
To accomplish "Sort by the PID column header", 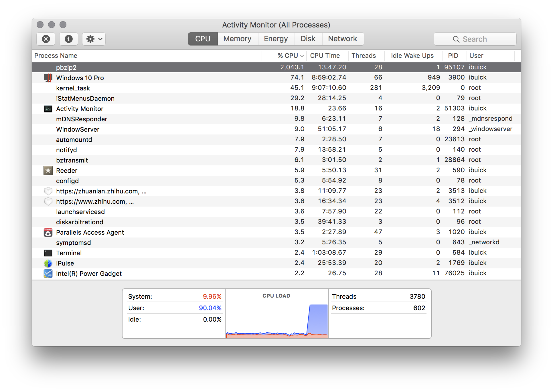I will pos(455,56).
